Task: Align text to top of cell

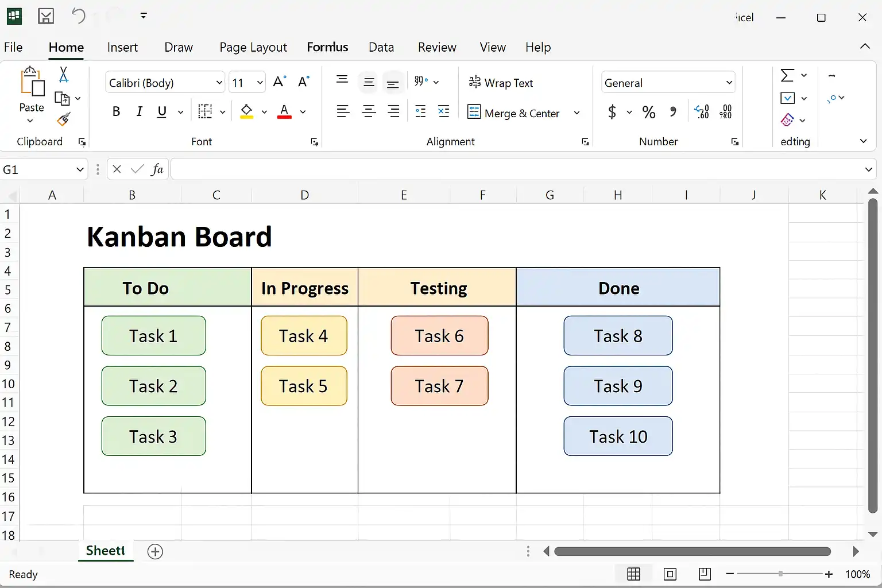Action: 342,80
